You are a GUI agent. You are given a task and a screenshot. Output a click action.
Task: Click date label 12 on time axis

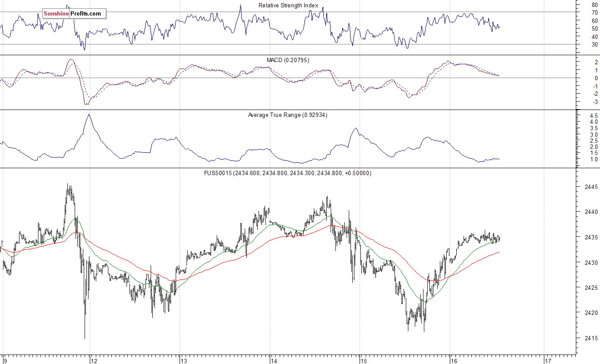(93, 361)
